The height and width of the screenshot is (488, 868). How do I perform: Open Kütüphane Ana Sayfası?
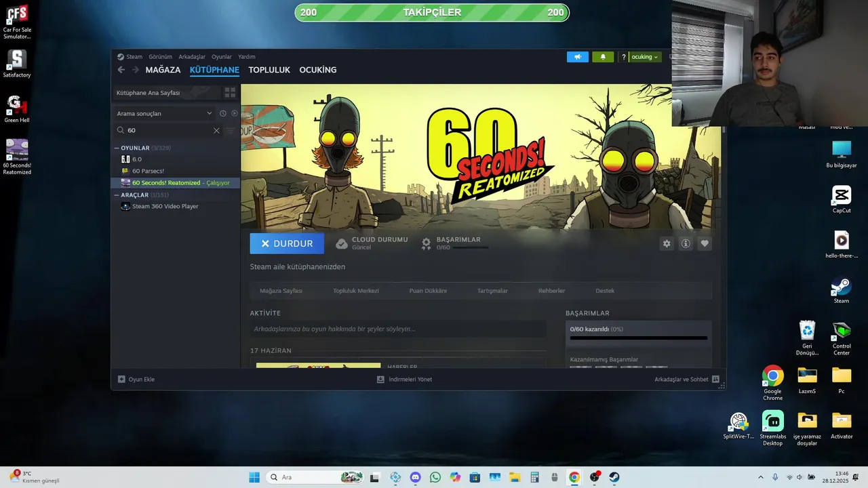point(165,93)
